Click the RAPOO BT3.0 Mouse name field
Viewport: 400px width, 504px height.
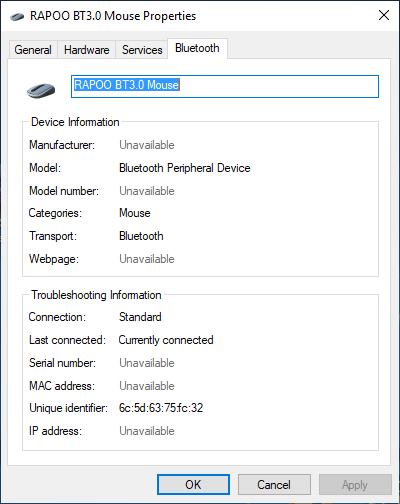point(225,86)
